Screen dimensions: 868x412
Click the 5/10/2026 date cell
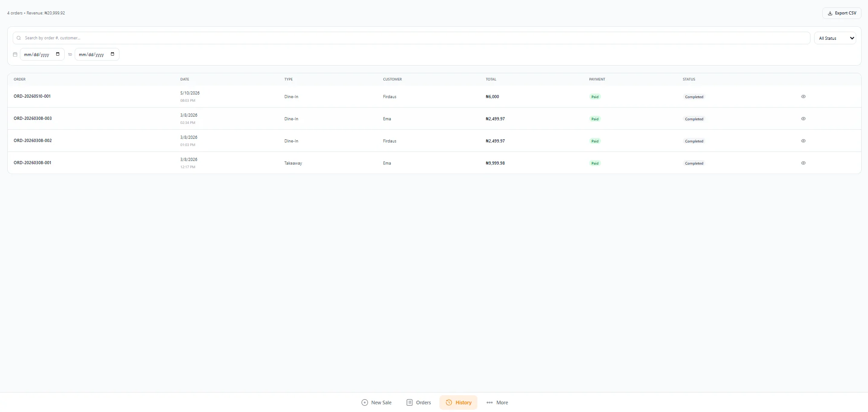(190, 93)
